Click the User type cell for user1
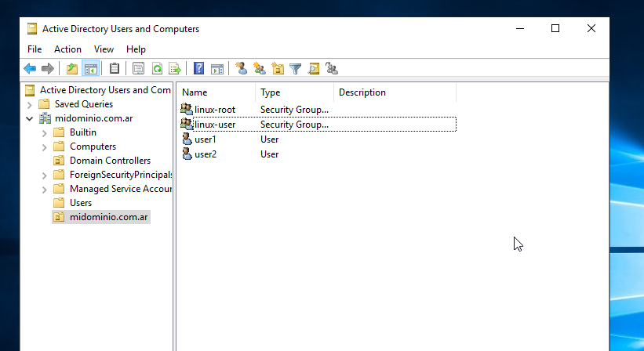The width and height of the screenshot is (644, 351). coord(269,139)
